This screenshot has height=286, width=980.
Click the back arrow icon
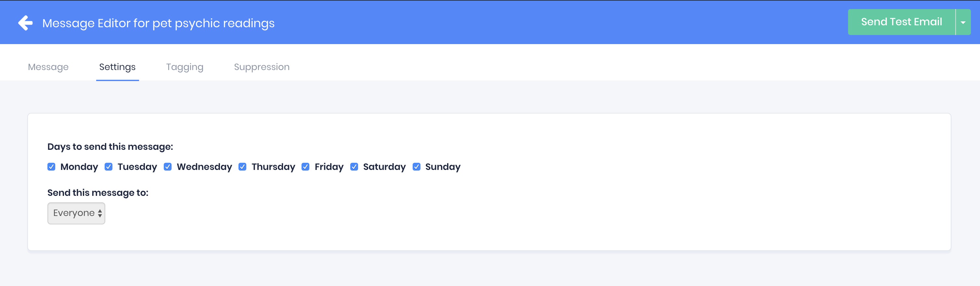point(25,23)
